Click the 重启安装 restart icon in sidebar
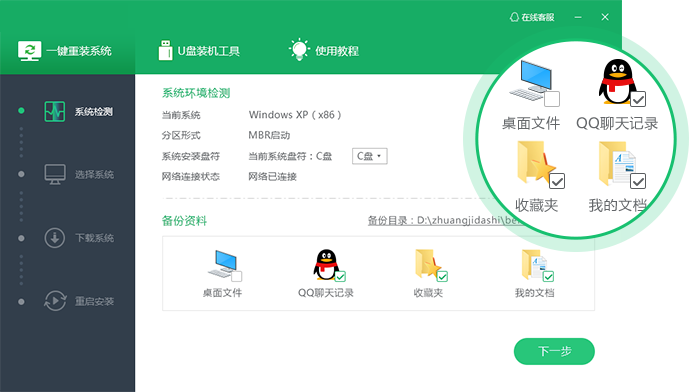 55,301
